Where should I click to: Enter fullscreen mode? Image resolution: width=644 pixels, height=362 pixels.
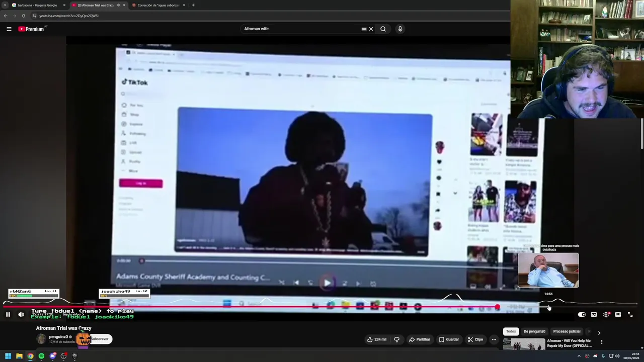pos(630,314)
